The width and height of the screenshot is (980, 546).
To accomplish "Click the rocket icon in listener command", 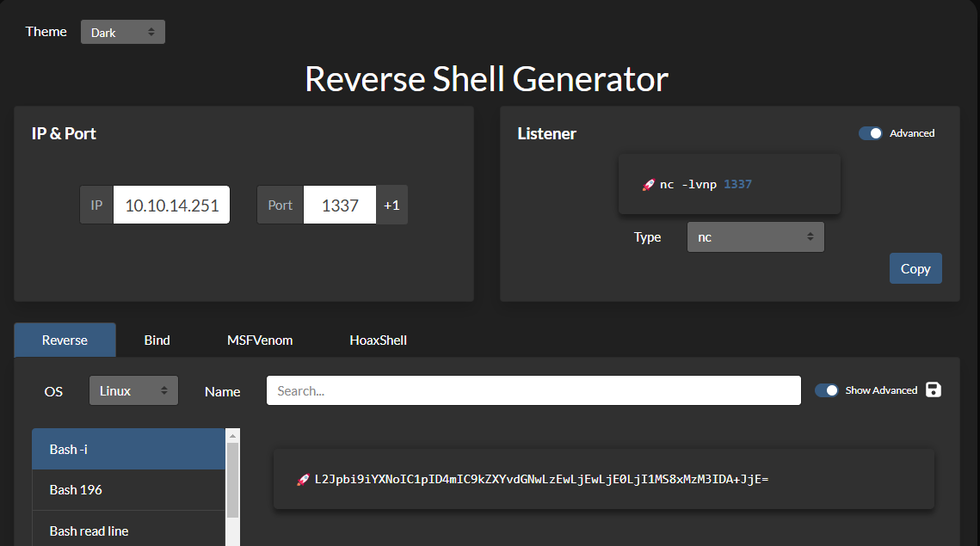I will coord(649,184).
